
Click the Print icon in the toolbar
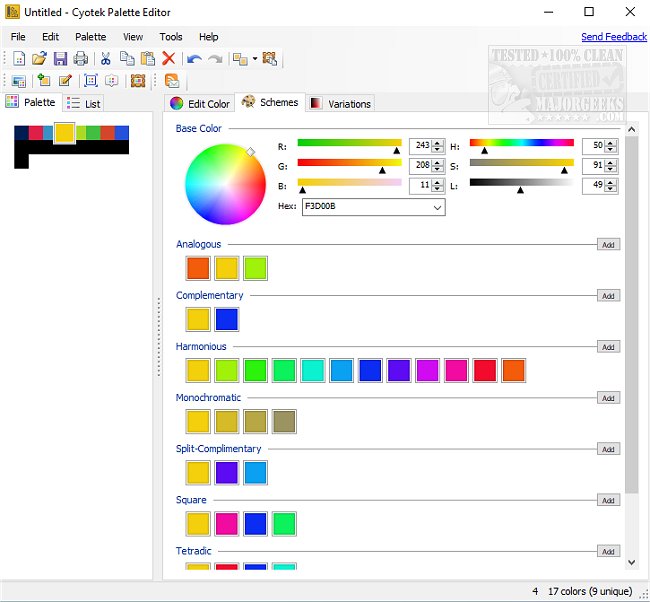(x=80, y=59)
